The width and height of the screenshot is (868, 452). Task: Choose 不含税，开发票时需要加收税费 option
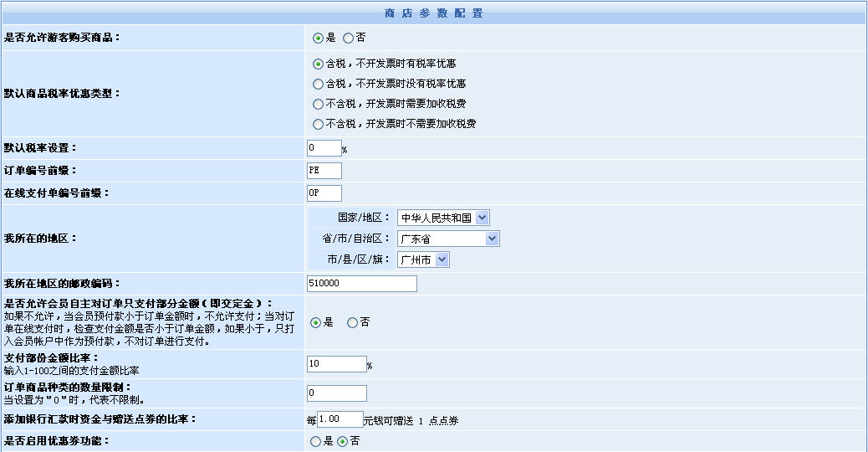[x=318, y=104]
